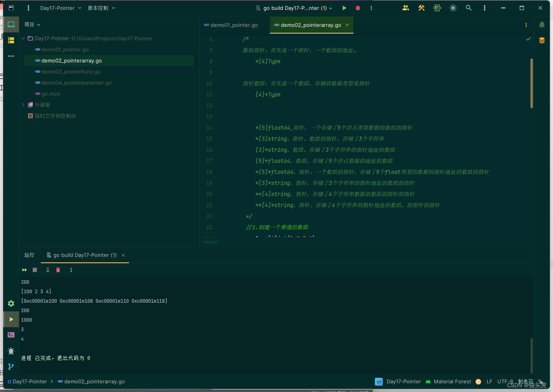Open Code With Me collaboration icon
Viewport: 553px width, 392px height.
[x=406, y=8]
